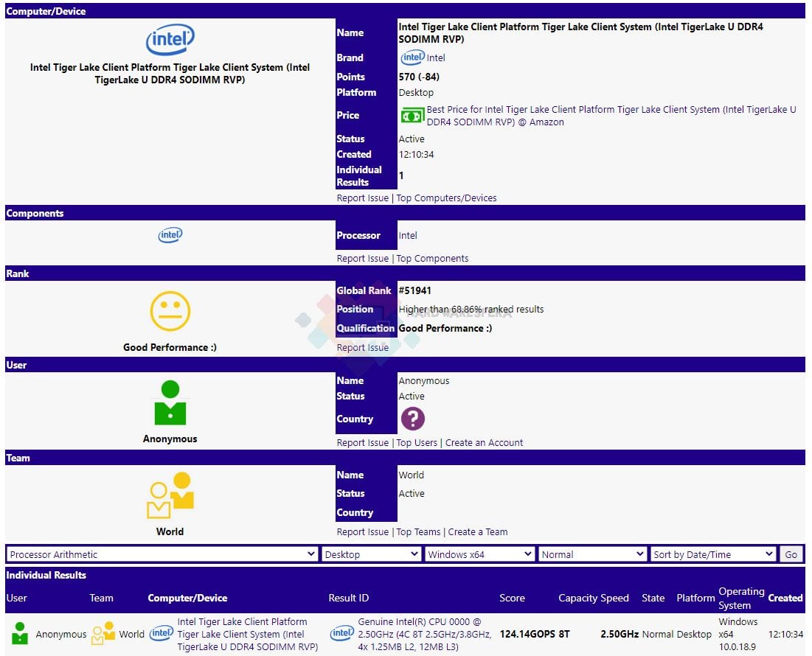The height and width of the screenshot is (656, 812).
Task: Click Anonymous label under user avatar
Action: [x=170, y=439]
